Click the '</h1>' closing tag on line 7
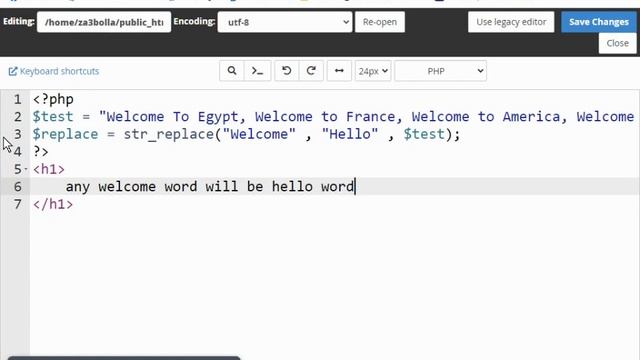 (x=53, y=204)
